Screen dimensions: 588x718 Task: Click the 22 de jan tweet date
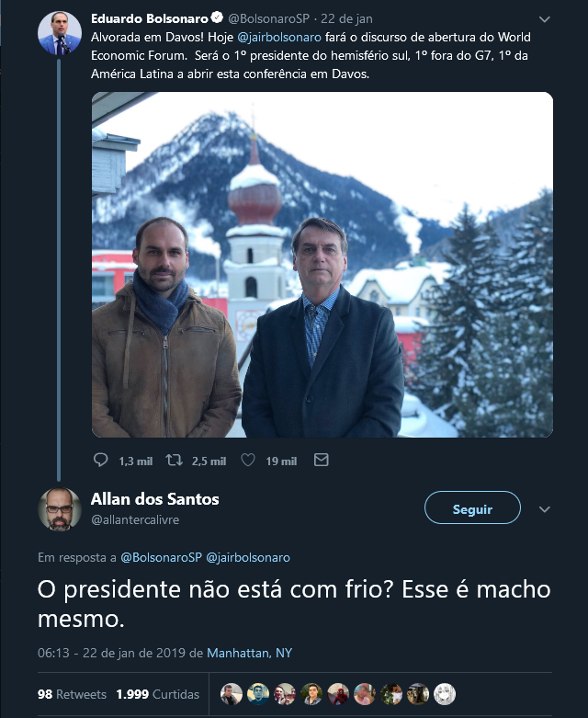(345, 18)
